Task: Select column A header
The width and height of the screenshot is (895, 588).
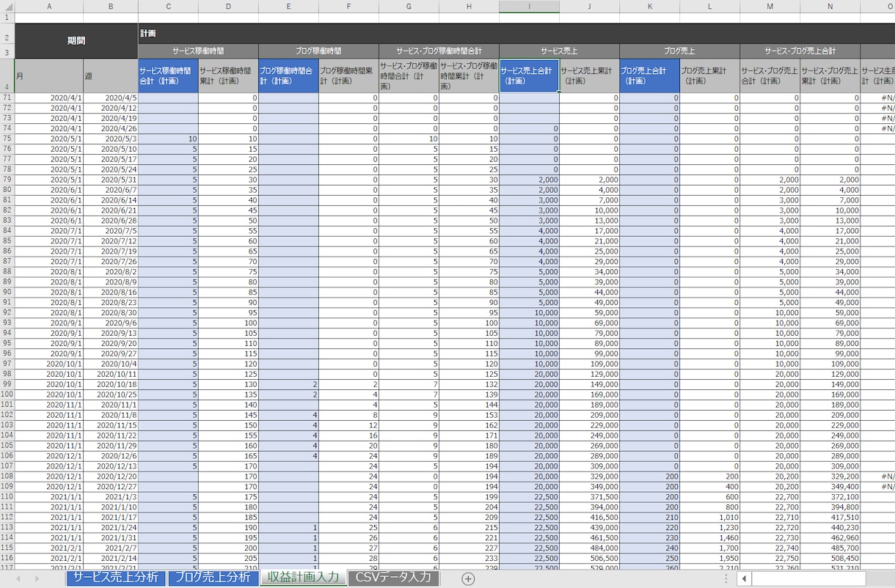Action: click(x=49, y=6)
